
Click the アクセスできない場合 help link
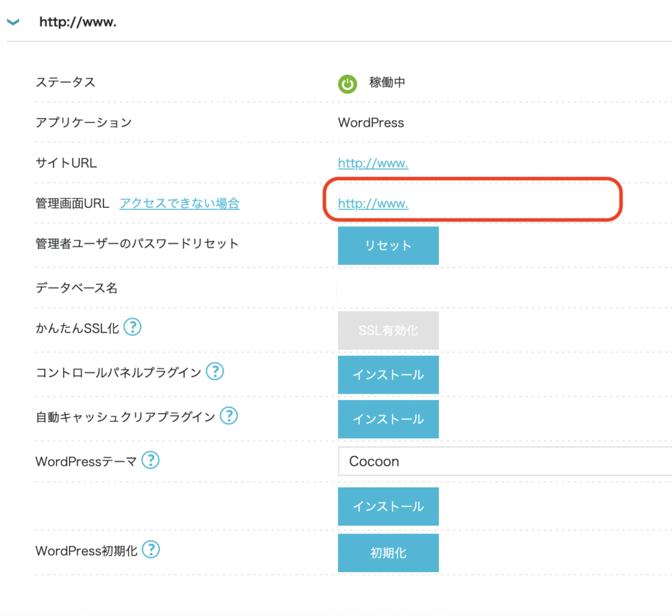click(x=179, y=204)
